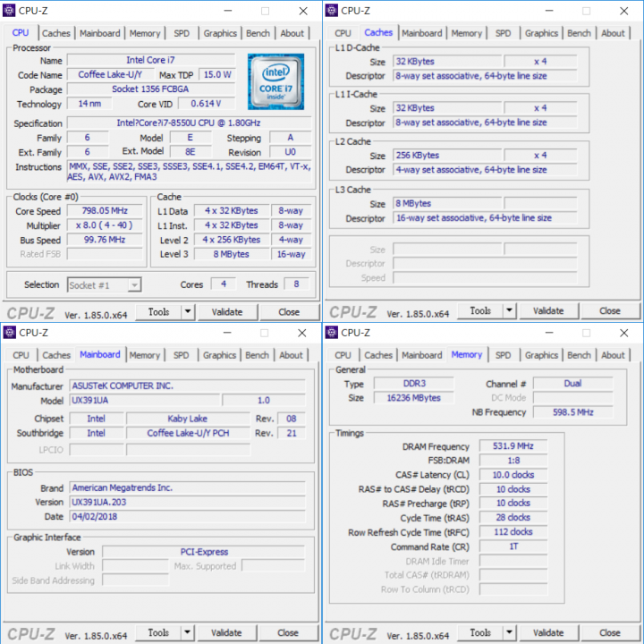This screenshot has width=644, height=644.
Task: Click Close button in the CPU tab window
Action: click(x=289, y=312)
